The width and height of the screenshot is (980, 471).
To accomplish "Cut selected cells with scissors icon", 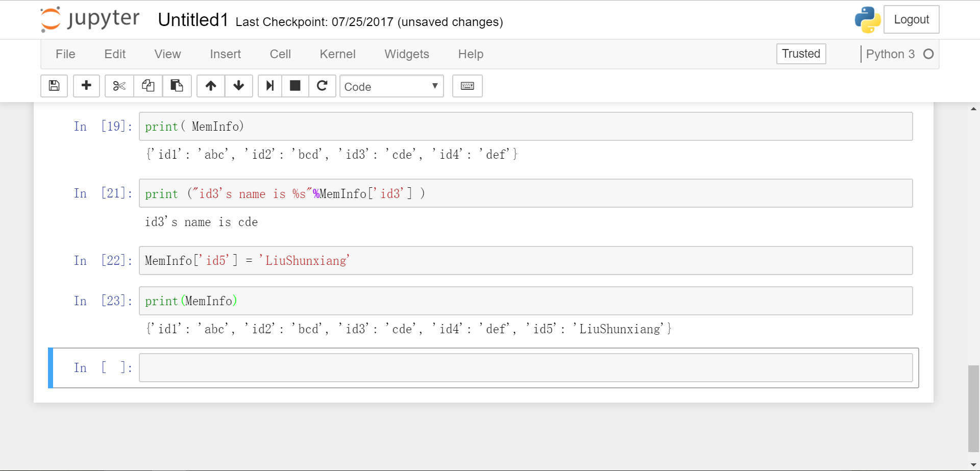I will 119,86.
